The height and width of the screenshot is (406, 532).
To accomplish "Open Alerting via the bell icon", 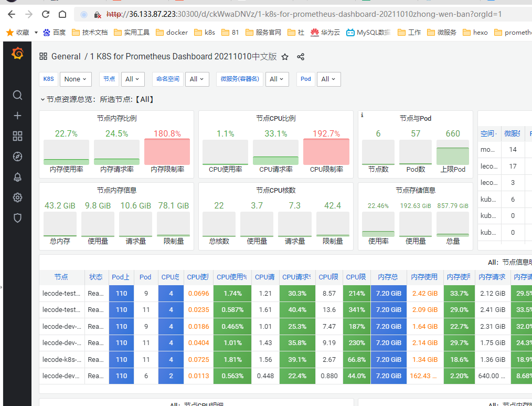I will (17, 177).
